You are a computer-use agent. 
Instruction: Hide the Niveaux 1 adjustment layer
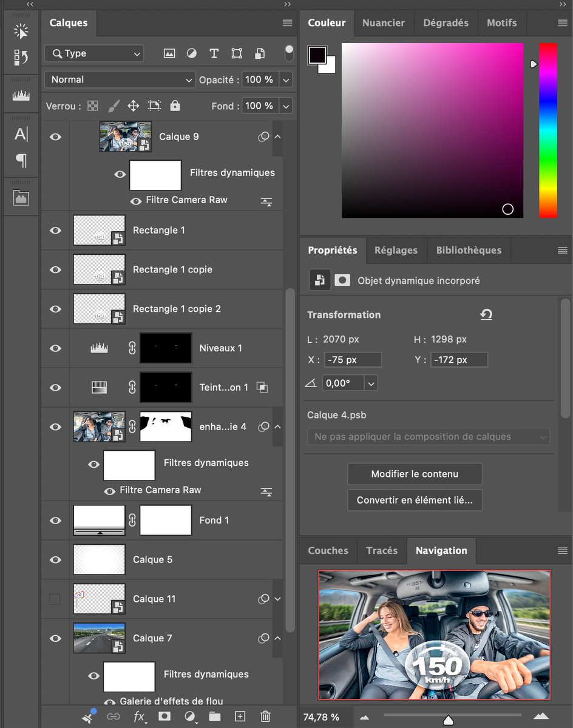coord(55,348)
